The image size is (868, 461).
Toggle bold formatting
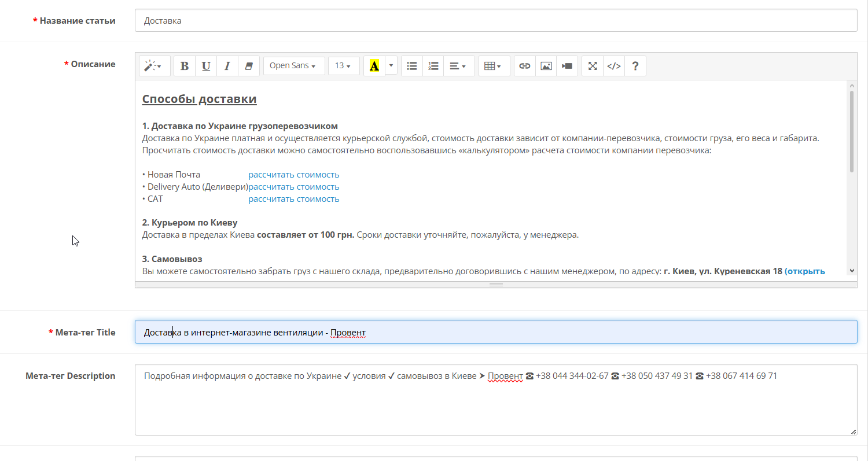click(185, 66)
